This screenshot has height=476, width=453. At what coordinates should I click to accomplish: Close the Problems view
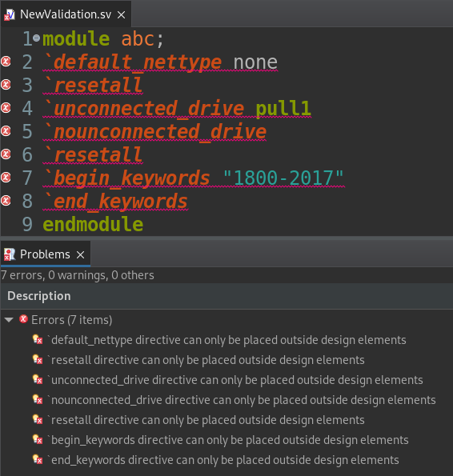(x=80, y=254)
